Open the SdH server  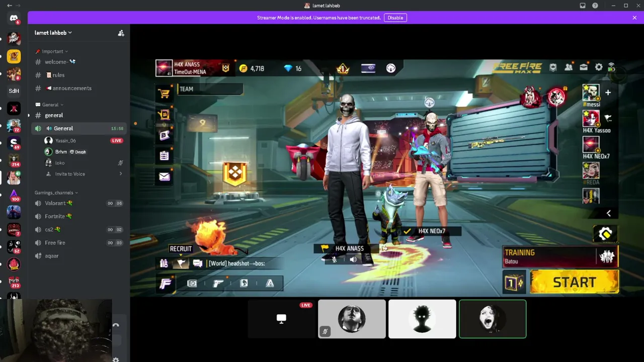click(14, 91)
